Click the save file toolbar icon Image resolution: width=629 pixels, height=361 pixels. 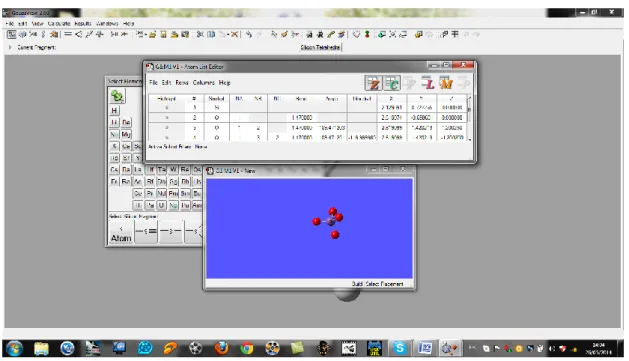[x=163, y=34]
